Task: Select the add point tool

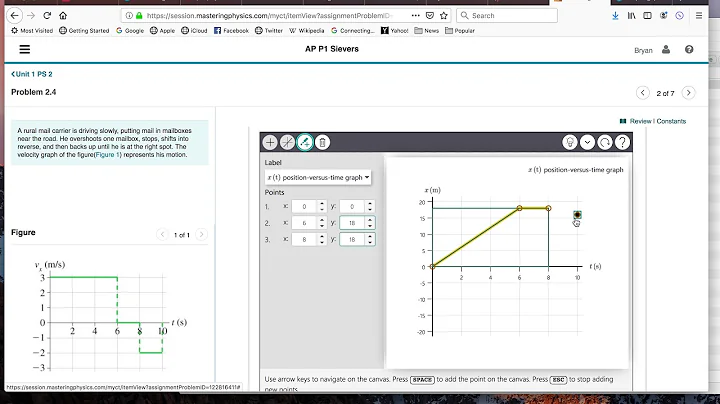Action: pyautogui.click(x=270, y=142)
